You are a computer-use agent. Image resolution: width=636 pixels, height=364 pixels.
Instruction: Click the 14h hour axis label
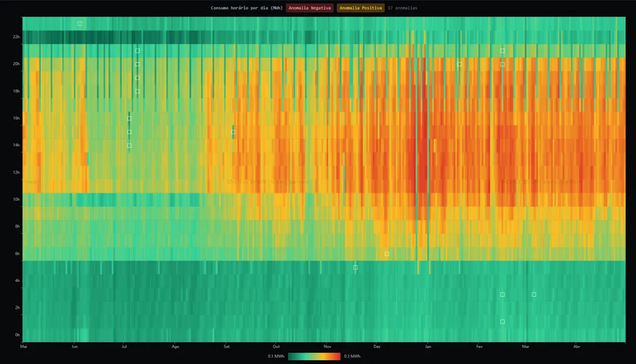click(x=16, y=145)
